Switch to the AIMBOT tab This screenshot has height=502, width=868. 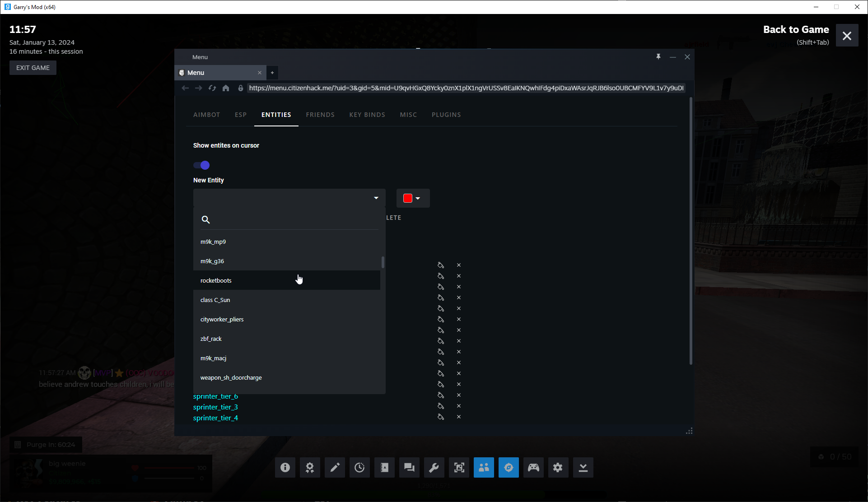click(206, 115)
